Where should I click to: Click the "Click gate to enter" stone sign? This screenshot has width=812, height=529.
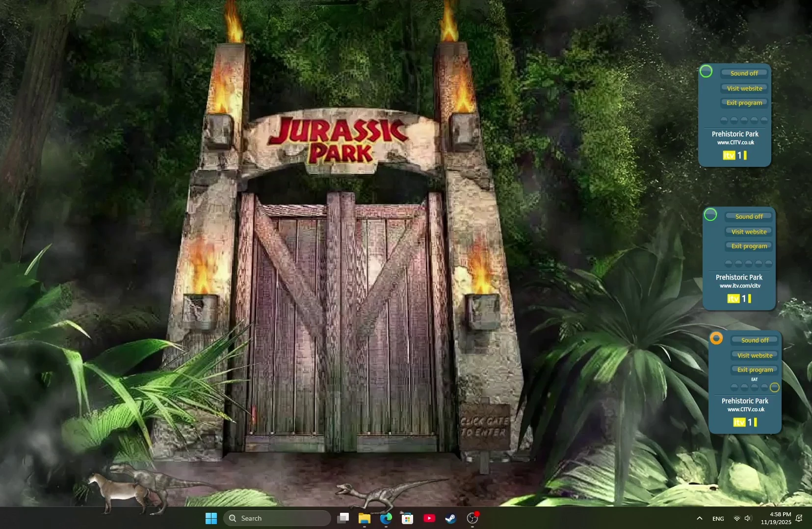[485, 426]
